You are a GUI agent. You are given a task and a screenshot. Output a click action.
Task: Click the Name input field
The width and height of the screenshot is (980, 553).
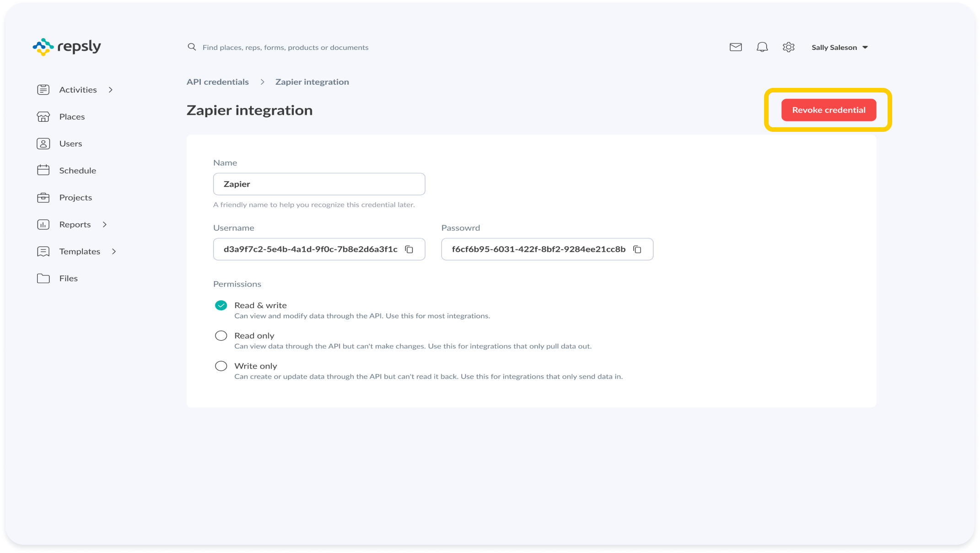(x=319, y=184)
